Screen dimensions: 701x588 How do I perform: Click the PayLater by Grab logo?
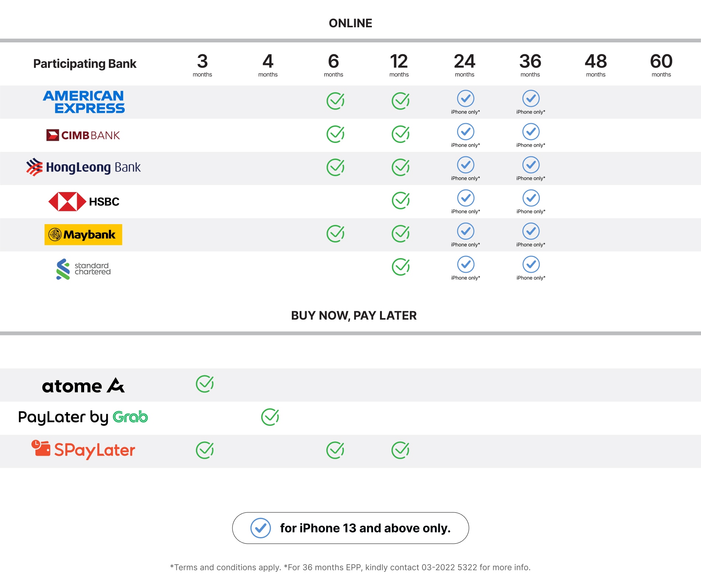83,417
